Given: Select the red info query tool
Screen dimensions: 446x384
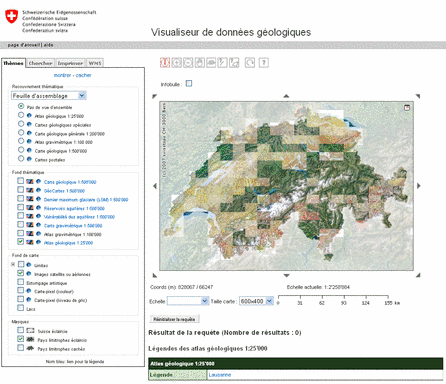Looking at the screenshot, I should [165, 63].
